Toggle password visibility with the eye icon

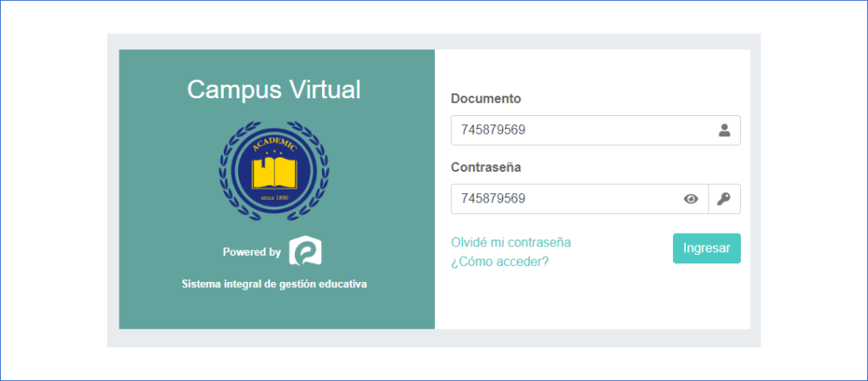point(691,199)
